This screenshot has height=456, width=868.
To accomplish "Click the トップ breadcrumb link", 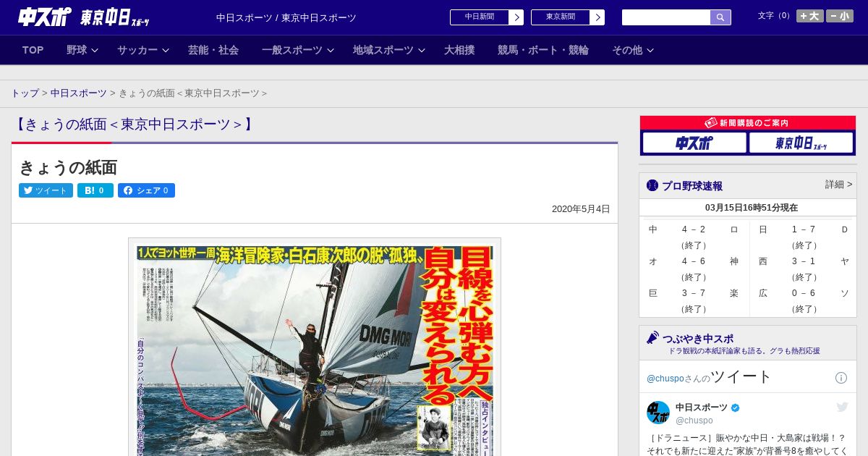I will pos(25,93).
